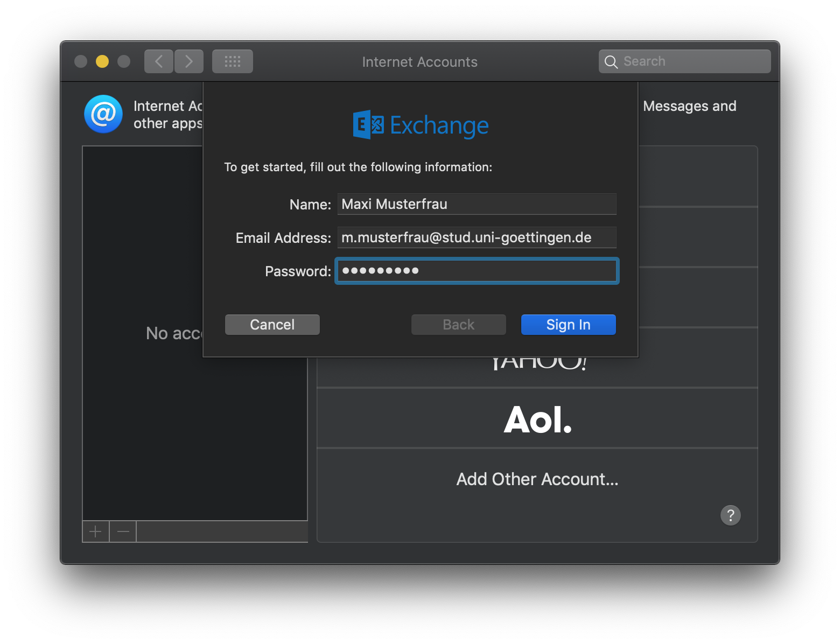Click the 'No acc' placeholder text in accounts list
The image size is (840, 644).
174,333
